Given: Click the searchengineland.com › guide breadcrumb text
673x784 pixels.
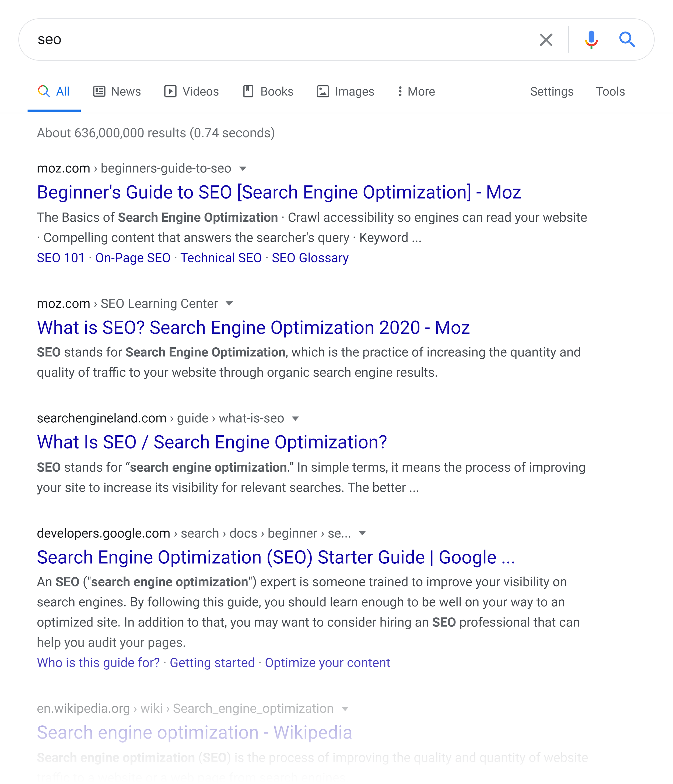Looking at the screenshot, I should (160, 418).
